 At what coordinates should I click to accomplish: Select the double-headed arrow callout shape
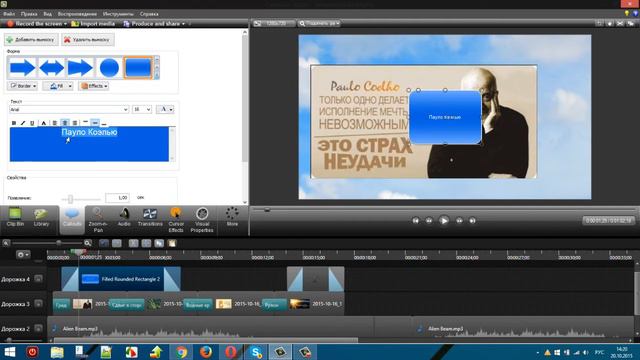point(51,68)
